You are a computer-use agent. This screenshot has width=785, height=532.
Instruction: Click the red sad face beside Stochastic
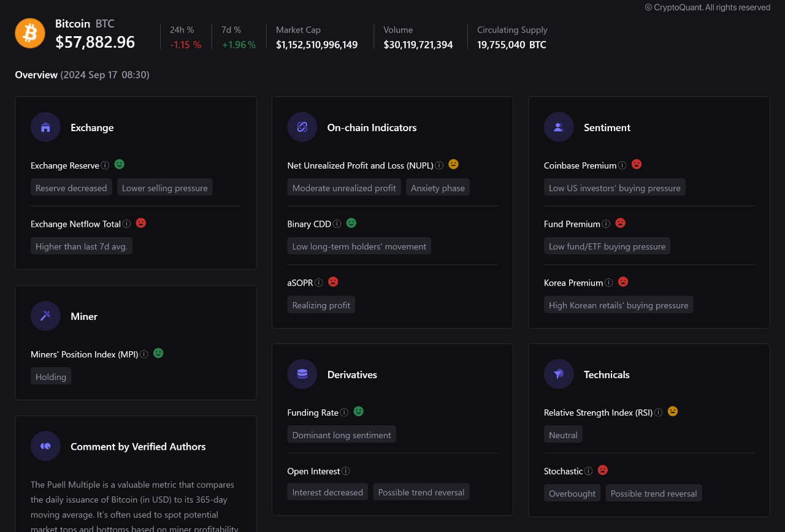pos(603,470)
